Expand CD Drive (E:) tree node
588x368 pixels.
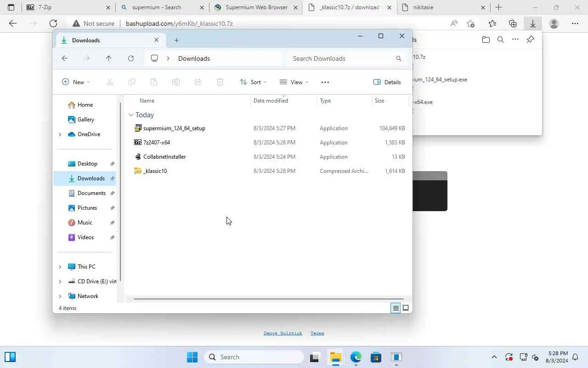[x=60, y=282]
